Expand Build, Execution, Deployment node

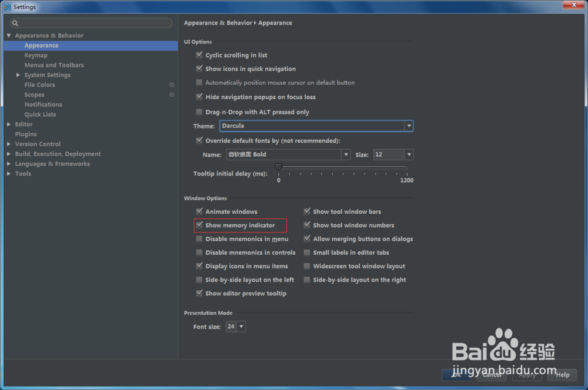pos(9,154)
